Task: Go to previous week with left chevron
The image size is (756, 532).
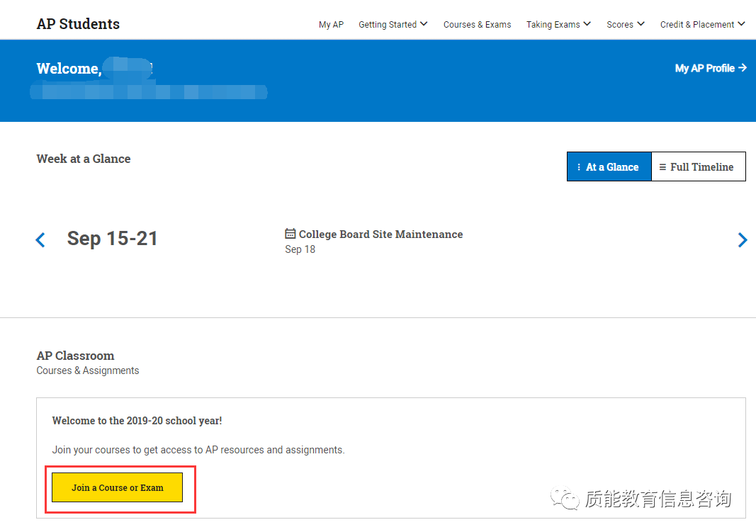Action: [x=40, y=239]
